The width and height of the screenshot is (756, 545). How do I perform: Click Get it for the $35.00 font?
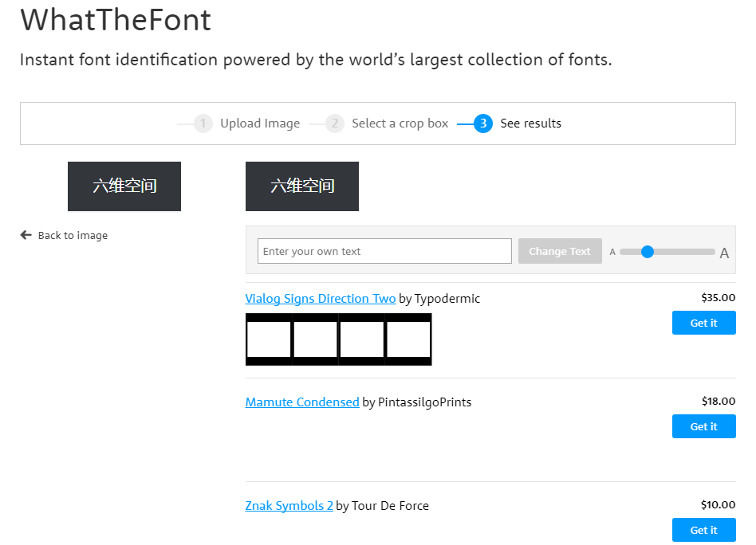(x=703, y=323)
